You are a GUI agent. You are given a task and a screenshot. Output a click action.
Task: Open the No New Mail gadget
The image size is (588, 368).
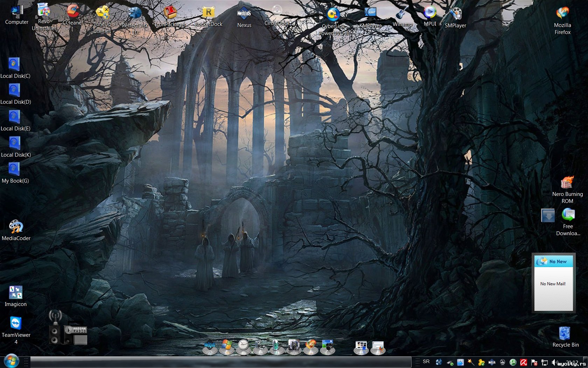click(553, 283)
